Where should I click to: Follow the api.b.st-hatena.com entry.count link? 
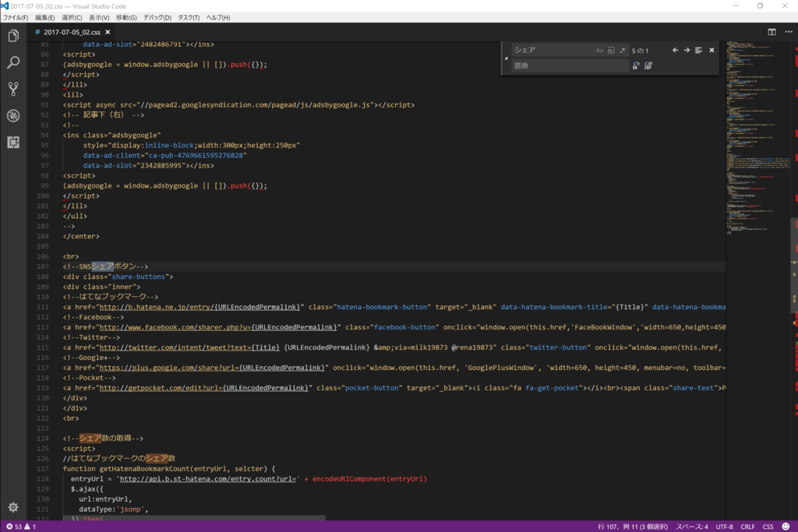[x=208, y=478]
